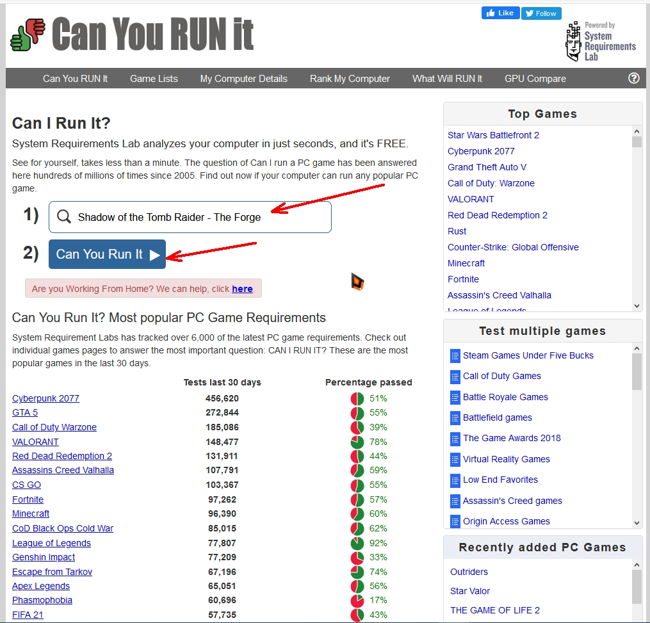Click the list icon beside Battle Royale Games
The width and height of the screenshot is (650, 623).
point(455,397)
